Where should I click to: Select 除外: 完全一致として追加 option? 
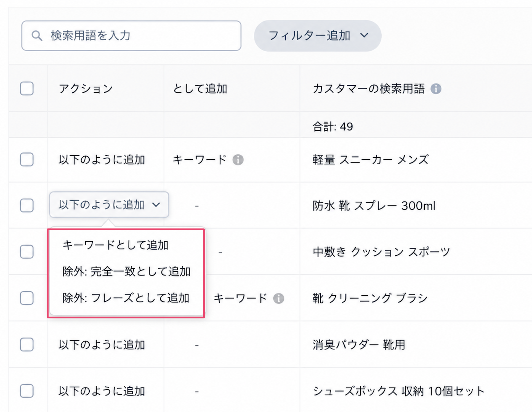coord(126,272)
